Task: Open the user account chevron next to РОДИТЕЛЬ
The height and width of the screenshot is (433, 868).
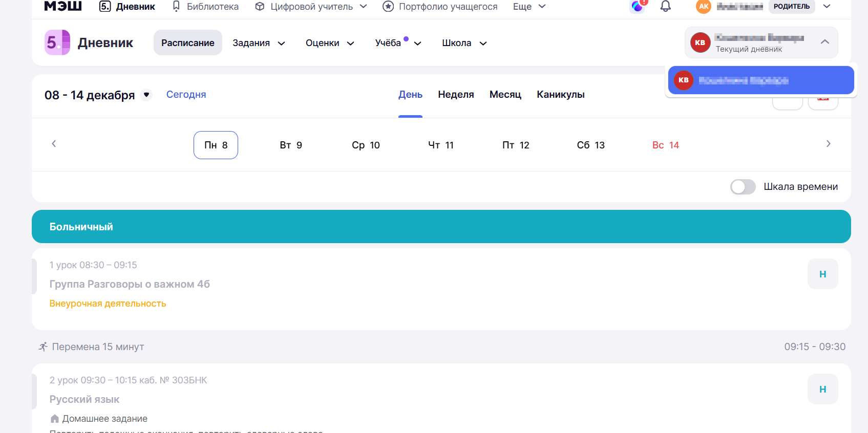Action: coord(827,6)
